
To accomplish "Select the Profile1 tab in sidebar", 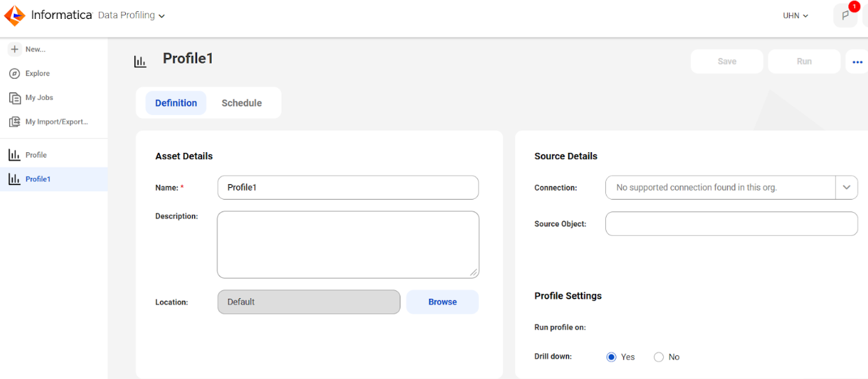I will [x=54, y=179].
